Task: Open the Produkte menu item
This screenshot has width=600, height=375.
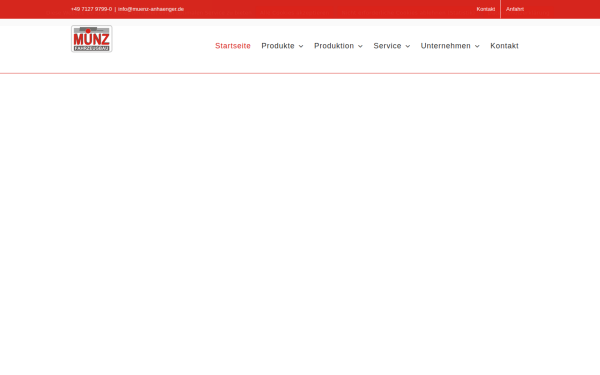Action: pyautogui.click(x=278, y=46)
